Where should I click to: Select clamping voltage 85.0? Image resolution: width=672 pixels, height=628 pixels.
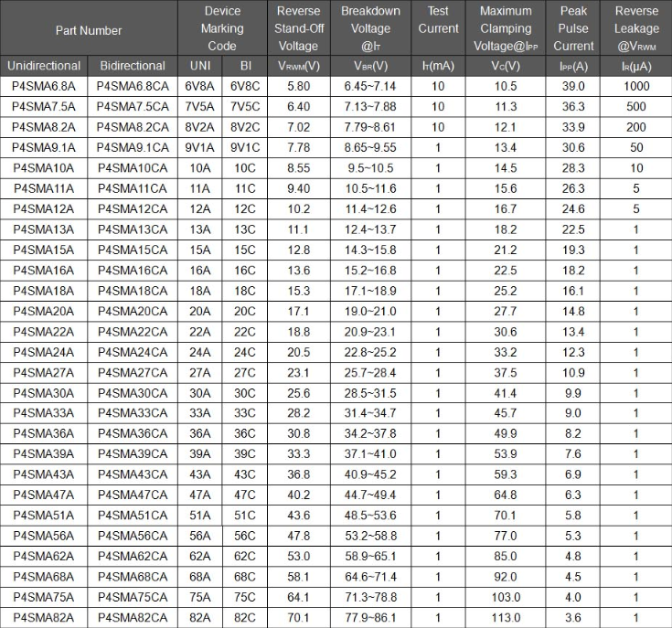coord(506,557)
